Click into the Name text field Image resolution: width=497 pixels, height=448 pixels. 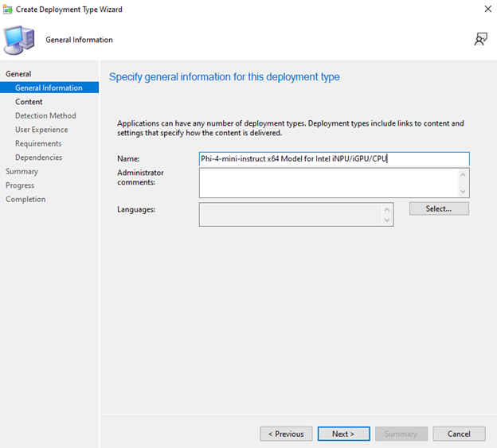(334, 158)
